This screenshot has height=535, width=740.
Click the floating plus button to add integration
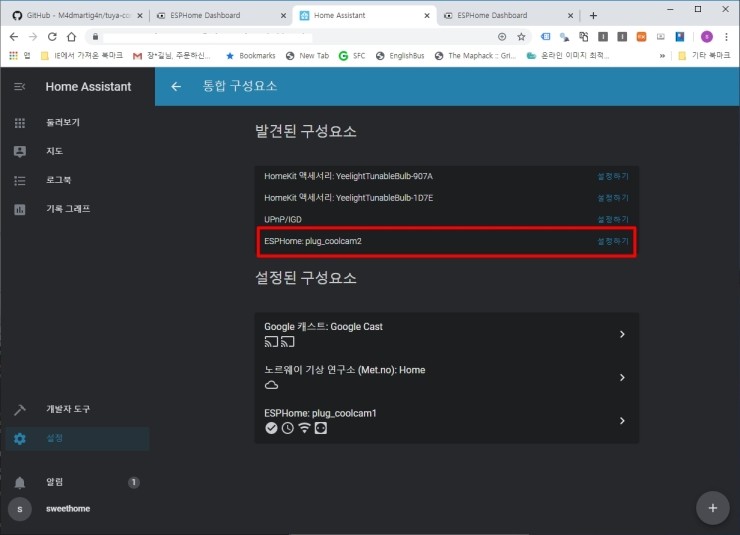[713, 508]
